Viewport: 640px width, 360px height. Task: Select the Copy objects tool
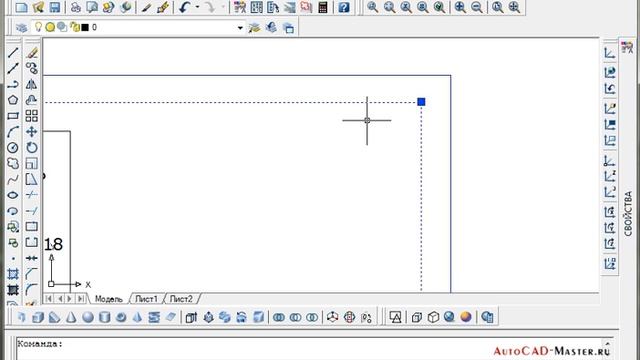pyautogui.click(x=32, y=68)
